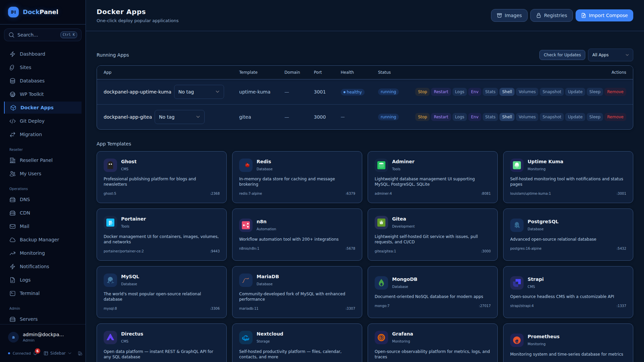644x362 pixels.
Task: Remove the dockpanel-app-gitea app
Action: click(615, 117)
